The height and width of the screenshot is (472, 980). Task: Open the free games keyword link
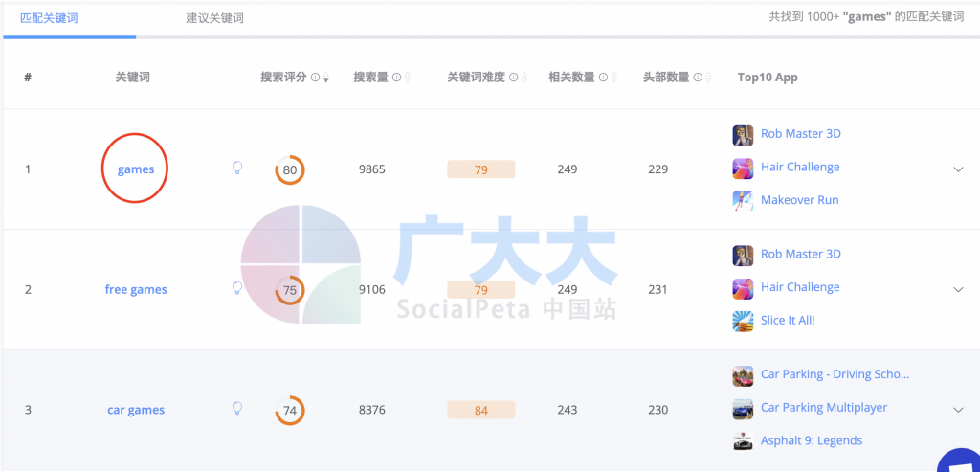click(136, 289)
